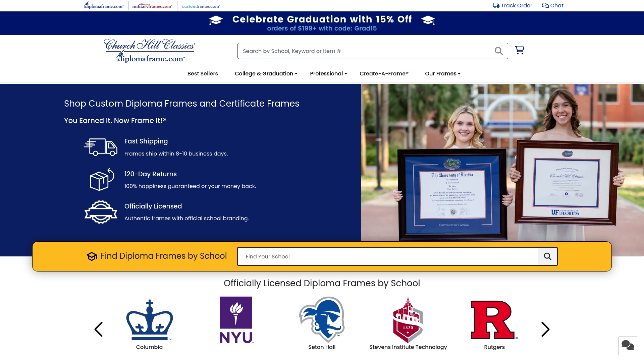The width and height of the screenshot is (644, 362).
Task: Open the Columbia school name link
Action: (x=149, y=347)
